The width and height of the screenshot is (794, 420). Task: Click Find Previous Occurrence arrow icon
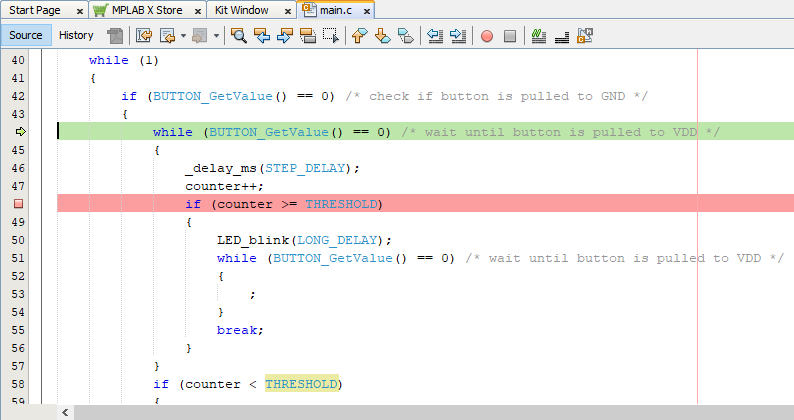(x=263, y=36)
